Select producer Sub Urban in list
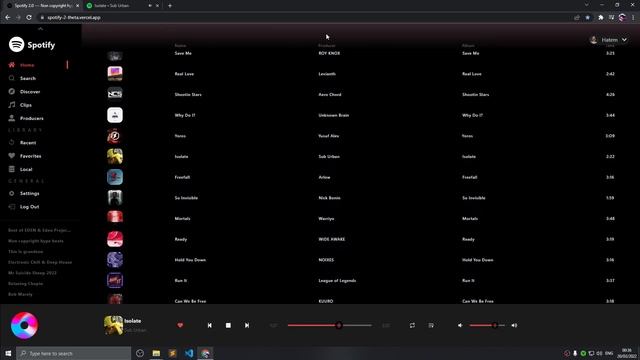The width and height of the screenshot is (640, 360). pyautogui.click(x=329, y=156)
